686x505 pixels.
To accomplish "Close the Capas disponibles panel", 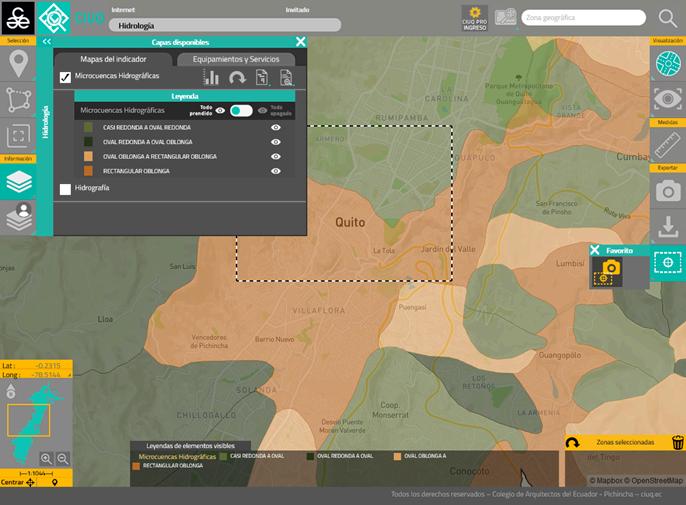I will [x=301, y=42].
